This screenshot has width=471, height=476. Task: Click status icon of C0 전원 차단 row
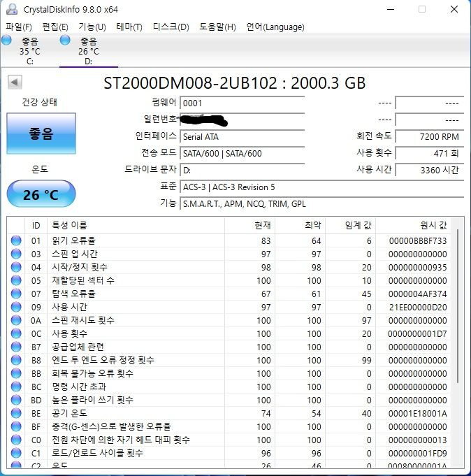pyautogui.click(x=16, y=440)
